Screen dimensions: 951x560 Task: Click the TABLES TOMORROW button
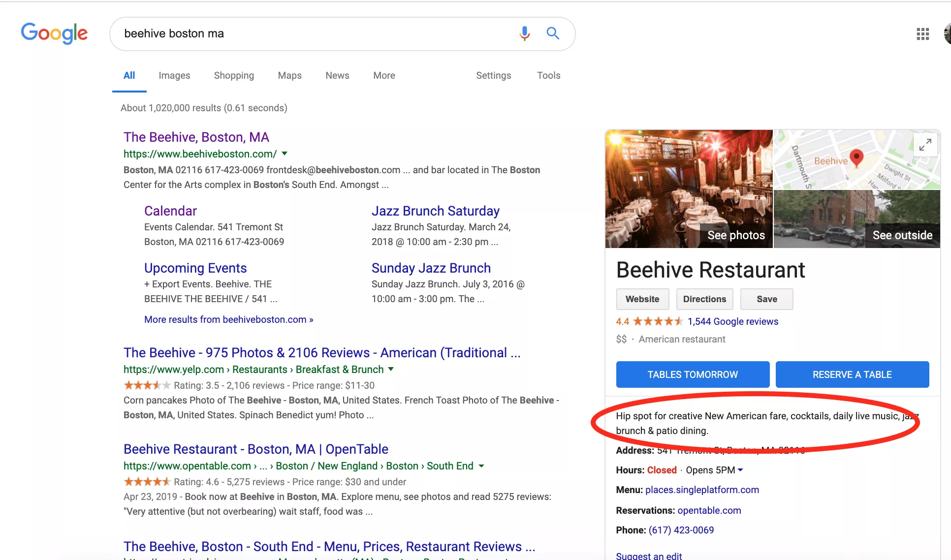point(693,374)
